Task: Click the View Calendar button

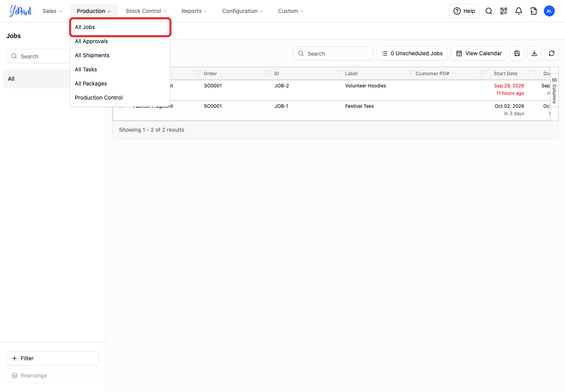Action: pyautogui.click(x=479, y=53)
